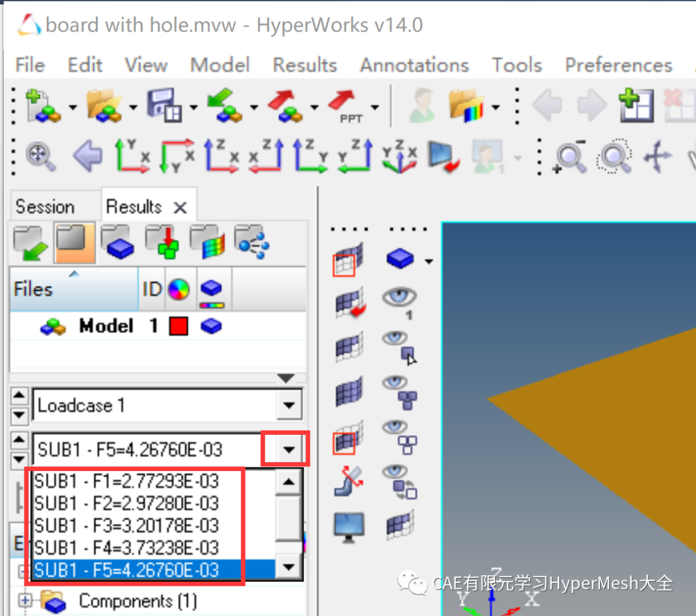Click the fit model zoom icon
Screen dimensions: 696x616
pyautogui.click(x=41, y=157)
